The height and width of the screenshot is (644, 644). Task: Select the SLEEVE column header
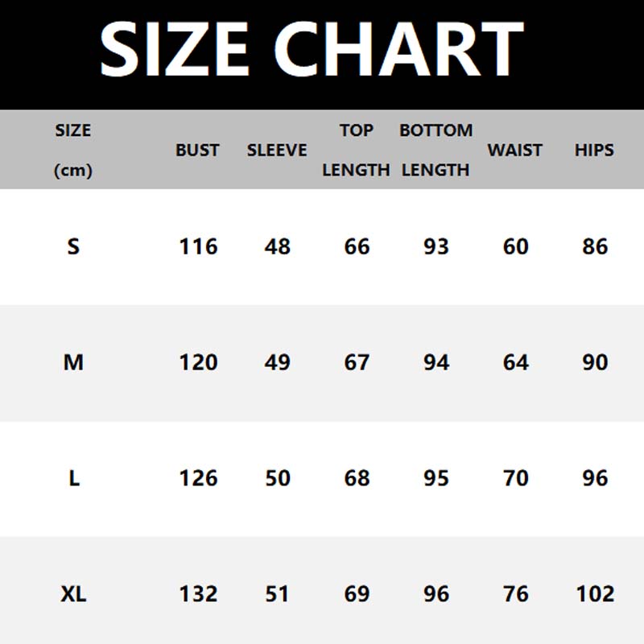(x=277, y=150)
